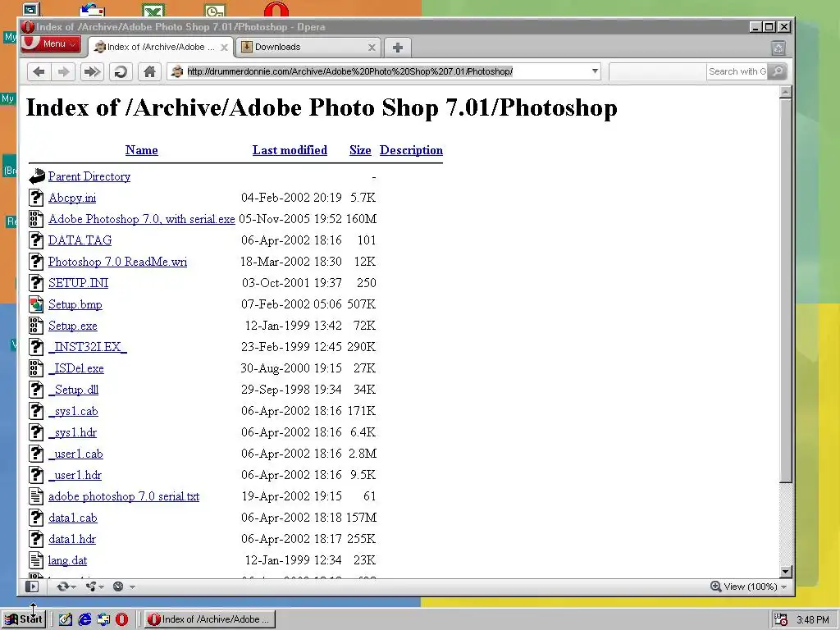Expand the Opera Turbo dropdown arrow

point(132,587)
